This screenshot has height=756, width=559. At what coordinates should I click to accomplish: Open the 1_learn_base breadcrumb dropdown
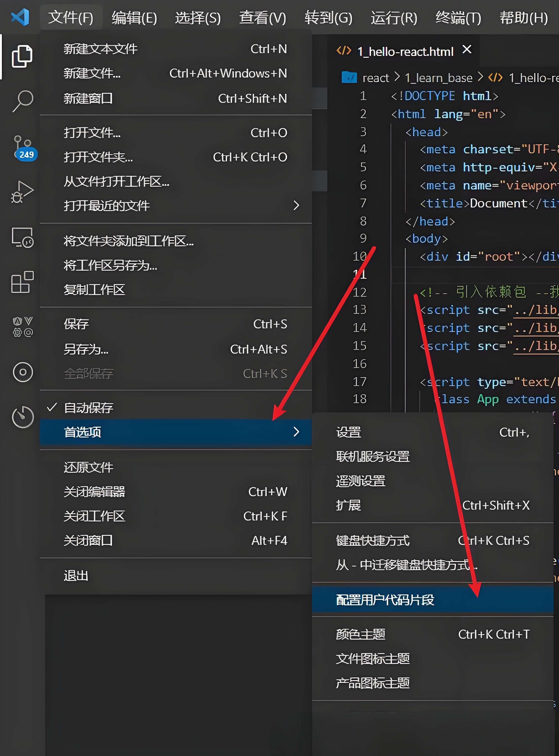click(438, 78)
